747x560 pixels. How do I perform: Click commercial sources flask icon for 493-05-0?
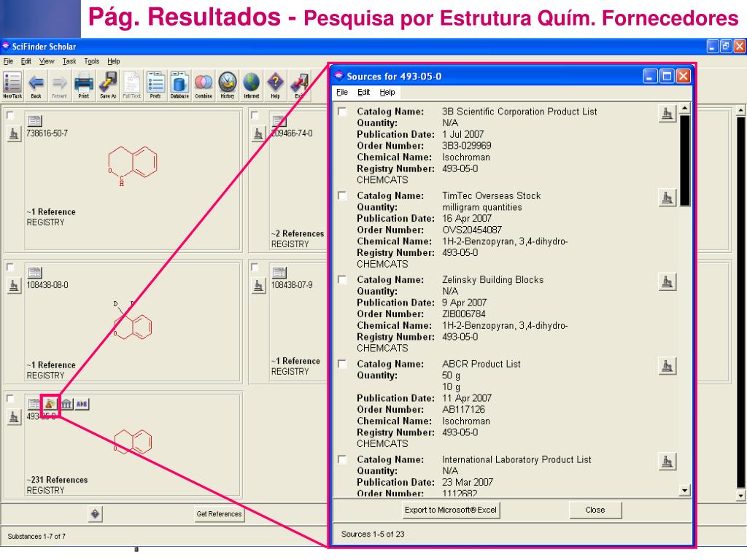tap(50, 404)
